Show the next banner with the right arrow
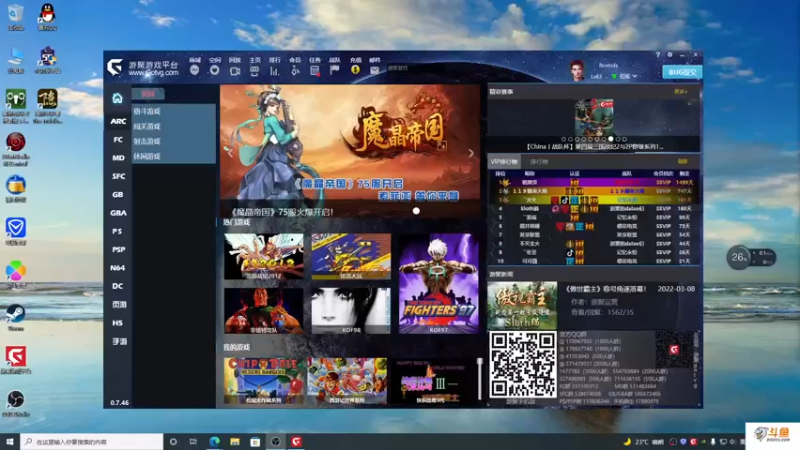 [470, 153]
